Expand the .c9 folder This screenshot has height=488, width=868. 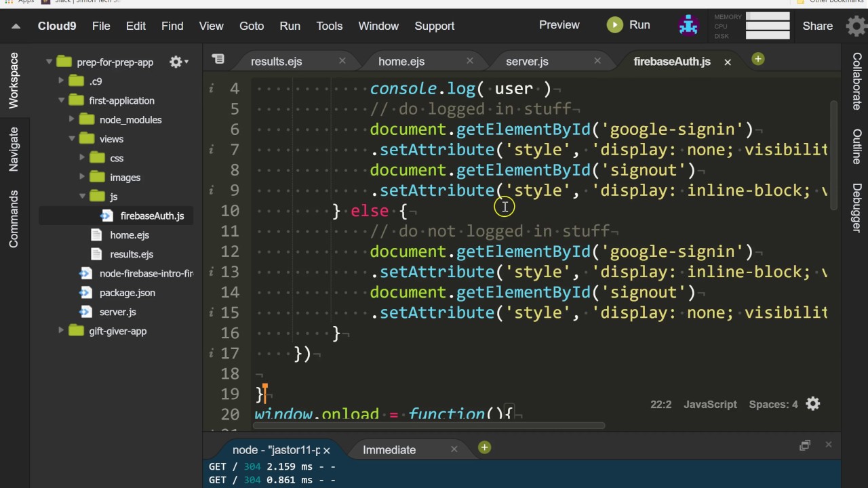point(61,81)
